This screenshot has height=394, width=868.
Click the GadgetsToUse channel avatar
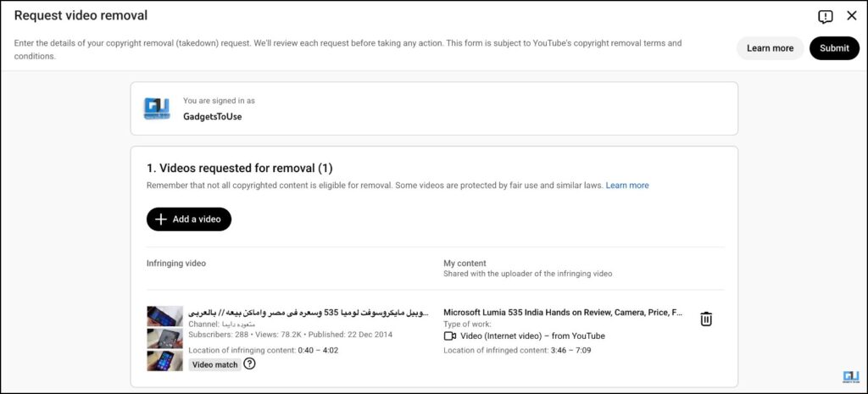point(157,108)
